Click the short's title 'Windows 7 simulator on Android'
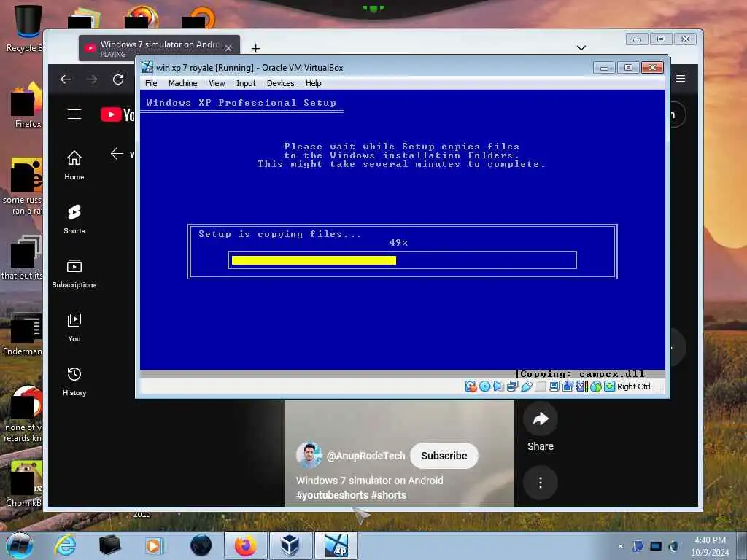The image size is (747, 560). (370, 481)
